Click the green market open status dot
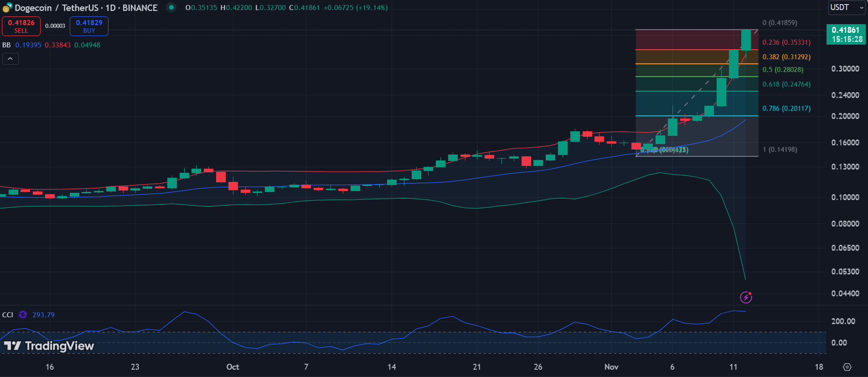Screen dimensions: 868x377 pos(171,7)
